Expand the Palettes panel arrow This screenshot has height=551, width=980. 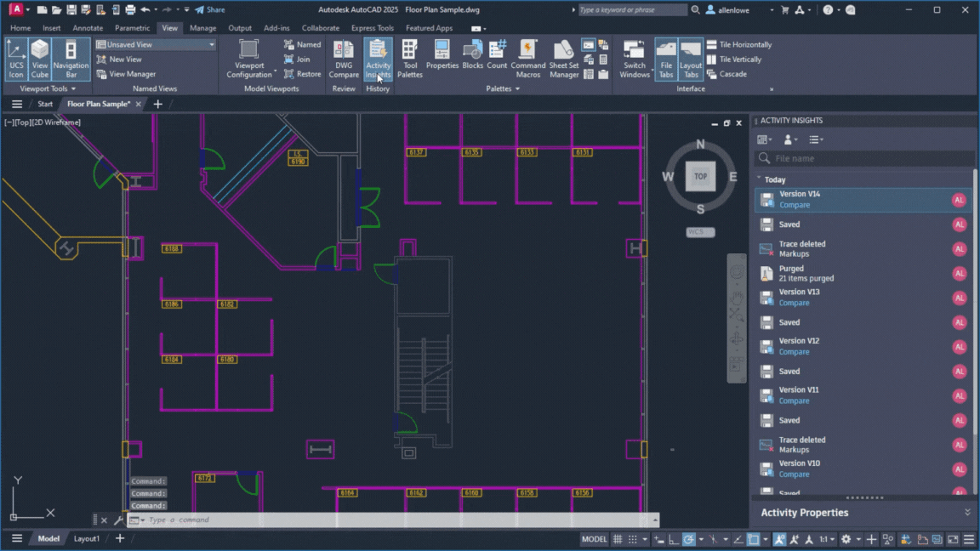pyautogui.click(x=517, y=88)
